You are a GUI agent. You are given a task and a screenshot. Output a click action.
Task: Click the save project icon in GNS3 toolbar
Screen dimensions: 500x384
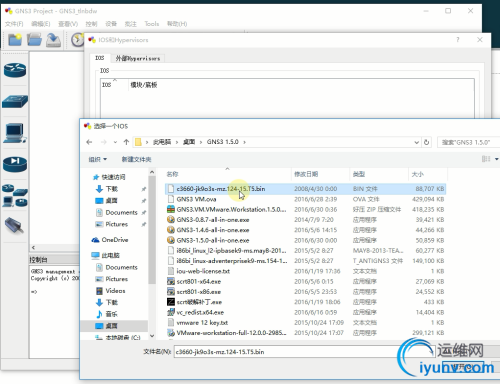point(53,40)
